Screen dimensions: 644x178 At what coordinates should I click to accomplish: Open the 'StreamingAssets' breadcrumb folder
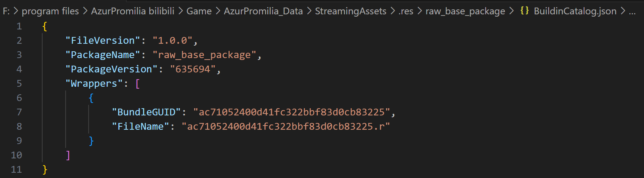click(351, 11)
